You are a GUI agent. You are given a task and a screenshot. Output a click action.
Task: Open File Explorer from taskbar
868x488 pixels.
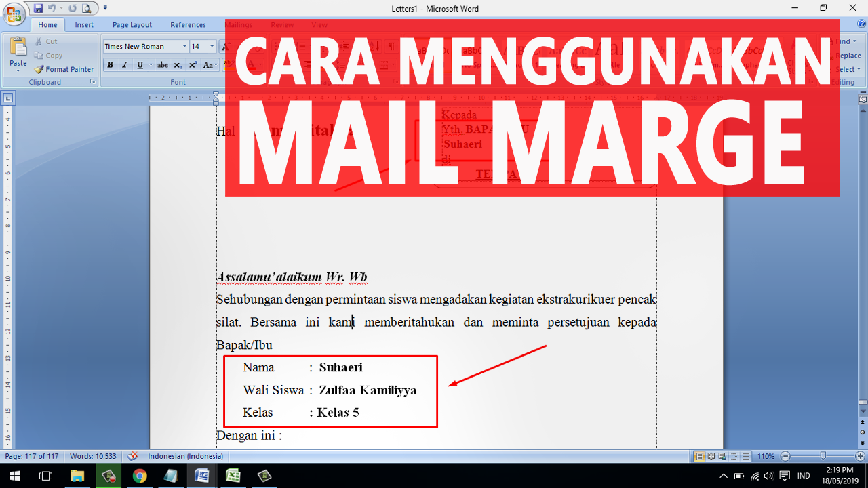click(77, 476)
